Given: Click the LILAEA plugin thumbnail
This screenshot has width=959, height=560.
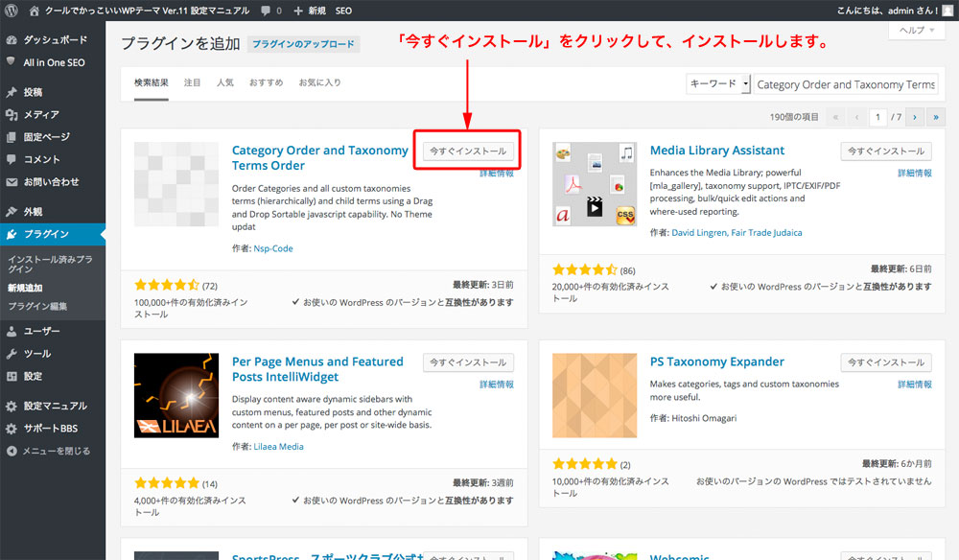Looking at the screenshot, I should (x=176, y=395).
